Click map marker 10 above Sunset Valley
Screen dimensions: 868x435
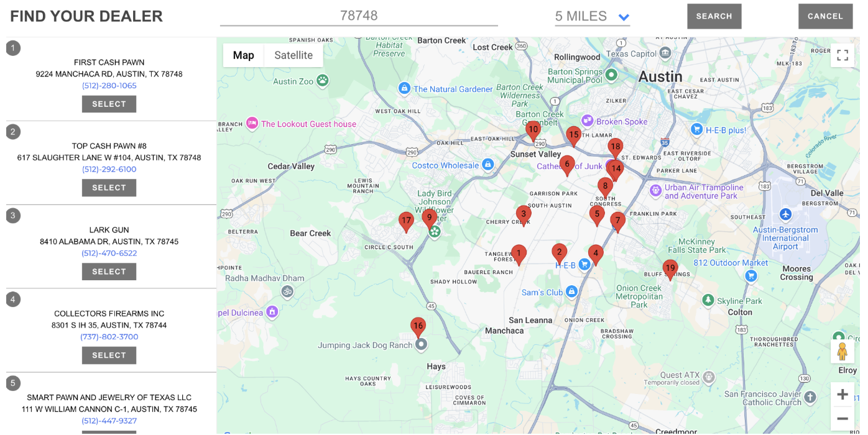click(533, 129)
